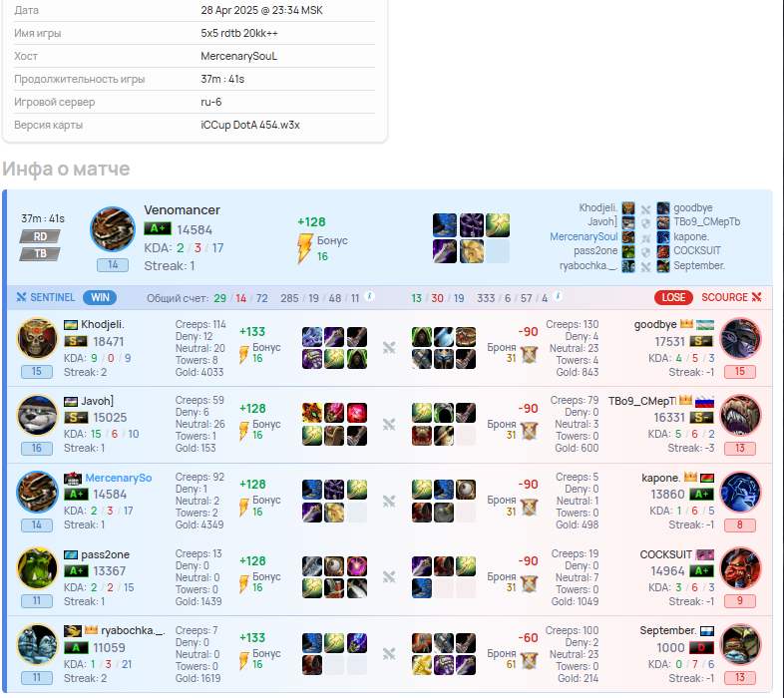Image resolution: width=784 pixels, height=698 pixels.
Task: Click the LOSE badge beside Scourge
Action: point(673,297)
